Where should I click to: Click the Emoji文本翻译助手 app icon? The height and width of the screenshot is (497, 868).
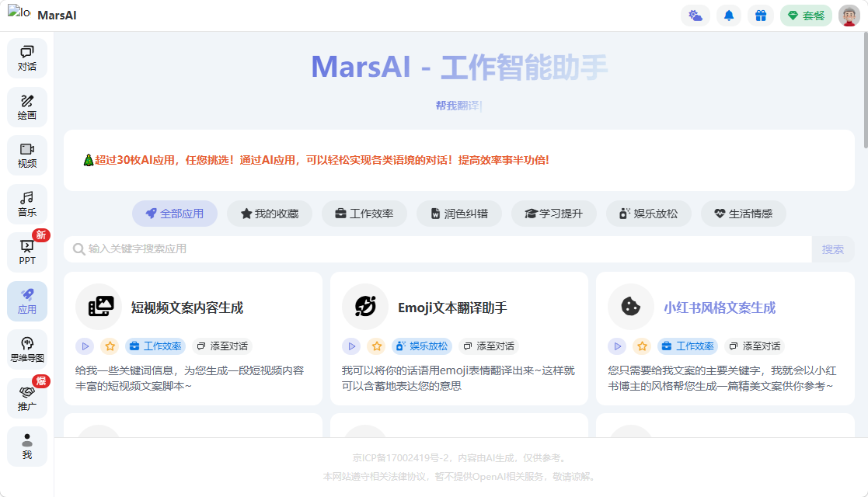(364, 308)
